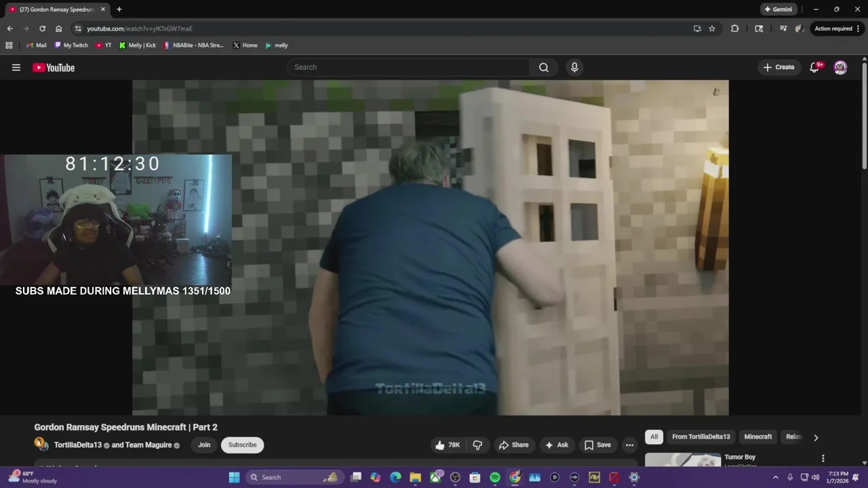Image resolution: width=868 pixels, height=488 pixels.
Task: Save the video to a playlist
Action: [597, 445]
